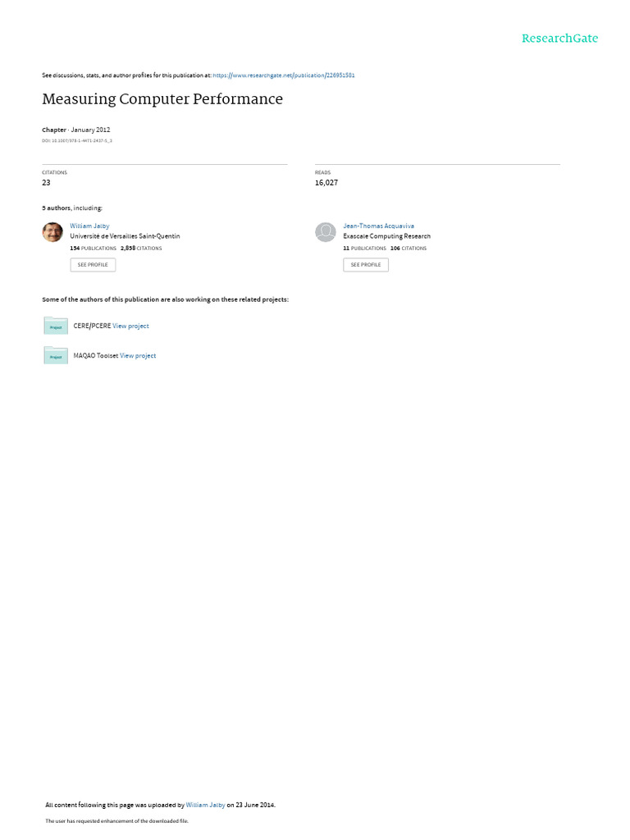Open View project link for CERE/PCERE
Image resolution: width=630 pixels, height=840 pixels.
[x=130, y=326]
